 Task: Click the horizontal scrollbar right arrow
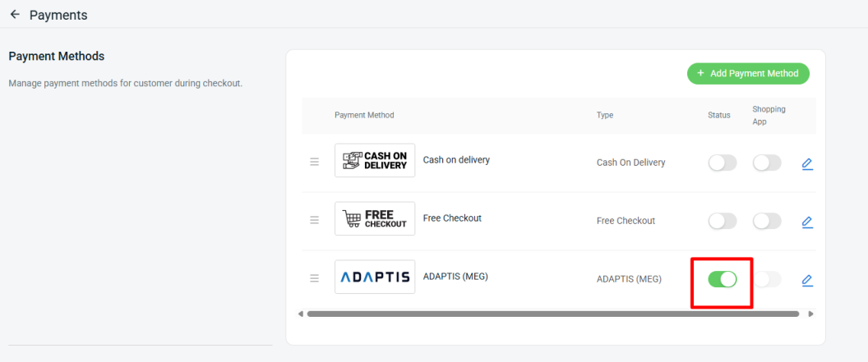pos(811,314)
